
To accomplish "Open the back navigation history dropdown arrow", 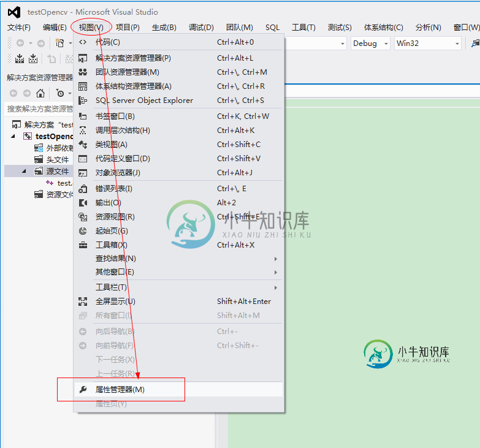I will point(30,43).
